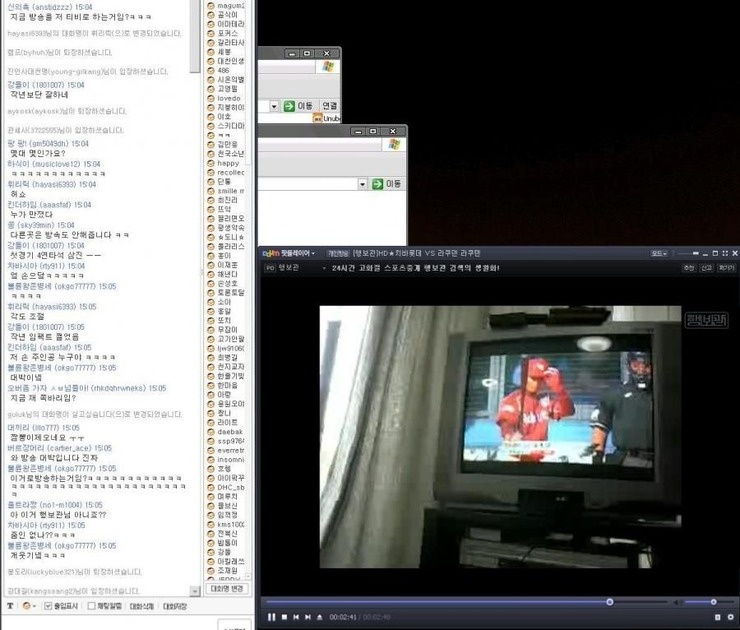Image resolution: width=740 pixels, height=630 pixels.
Task: Click the smiley icon beside user 'kms1000'
Action: tap(211, 524)
